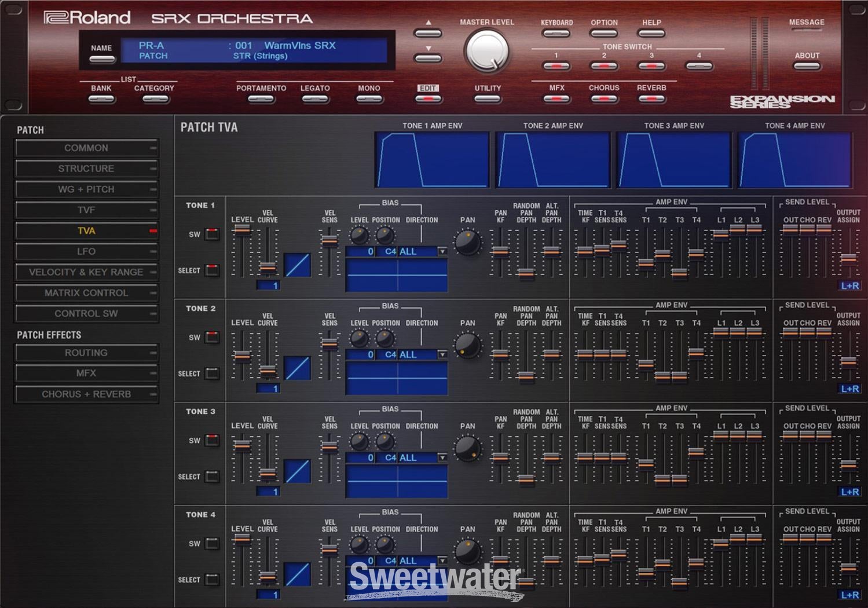Switch to Chorus + Reverb effects page
This screenshot has height=608, width=868.
(x=86, y=394)
